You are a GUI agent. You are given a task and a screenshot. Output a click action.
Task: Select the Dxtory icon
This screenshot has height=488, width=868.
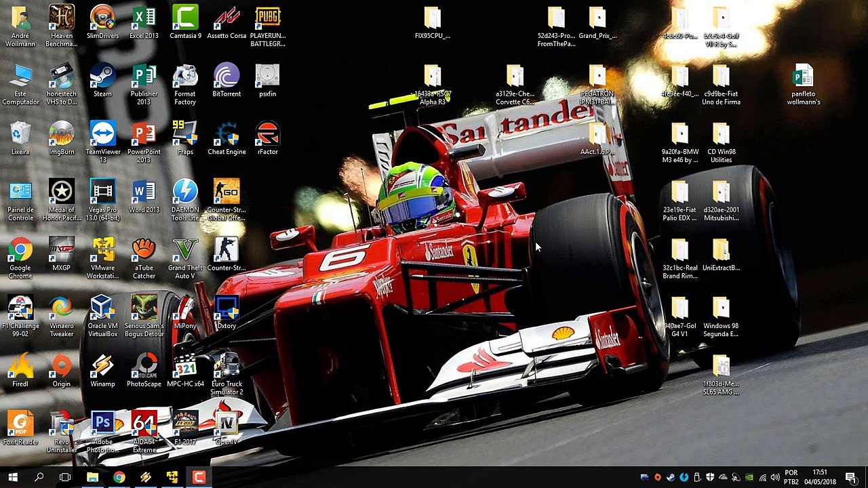pos(226,312)
